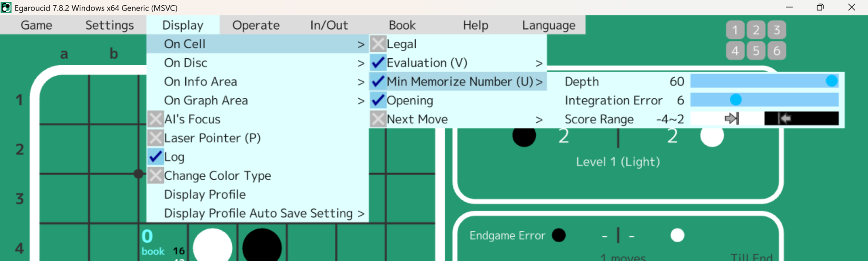Click the Display menu header

point(183,25)
